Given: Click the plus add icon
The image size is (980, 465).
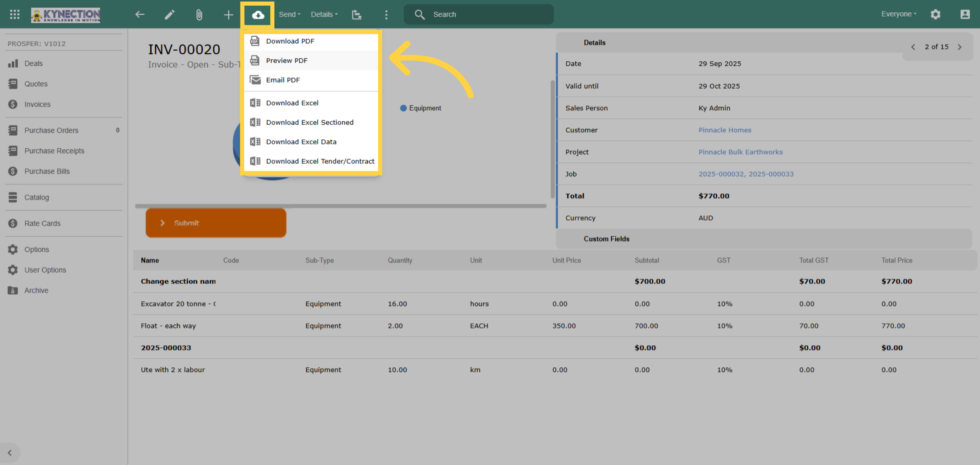Looking at the screenshot, I should 229,15.
